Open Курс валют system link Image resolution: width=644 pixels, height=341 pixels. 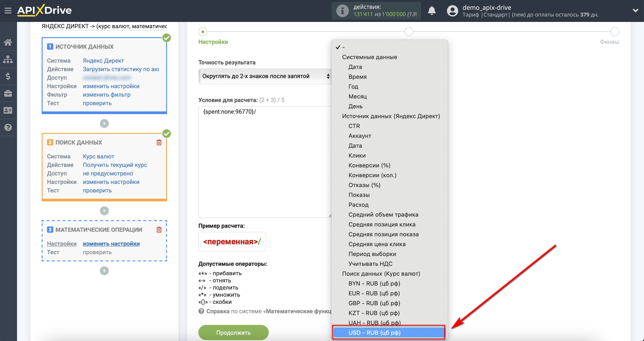click(98, 156)
